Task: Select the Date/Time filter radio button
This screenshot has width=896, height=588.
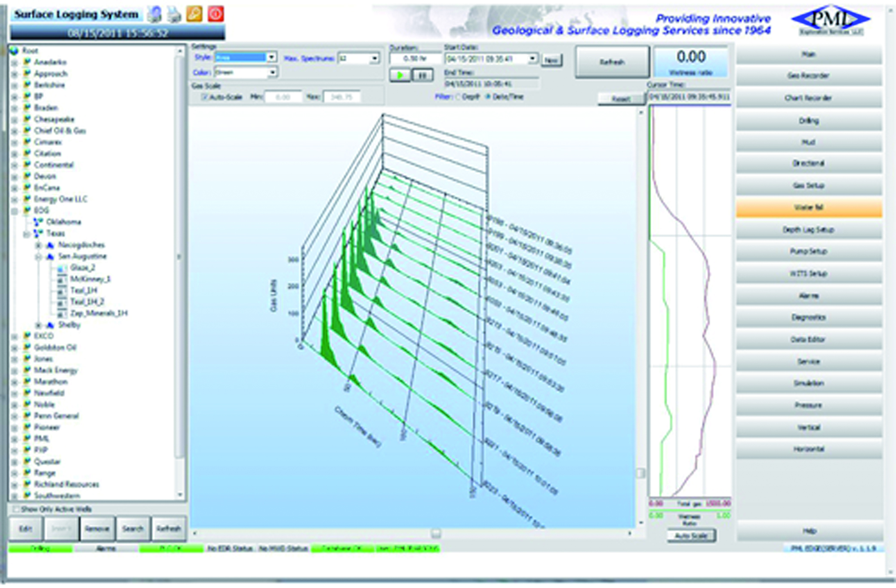Action: [488, 97]
